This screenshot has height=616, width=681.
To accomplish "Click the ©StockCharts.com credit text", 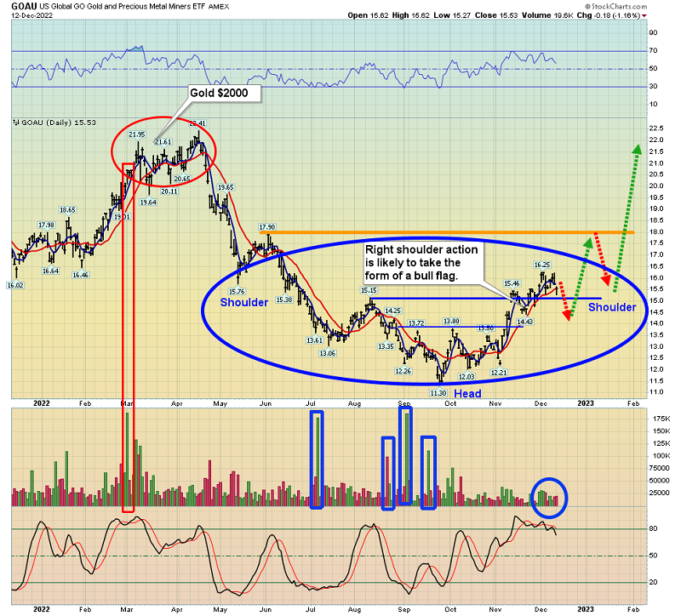I will coord(615,7).
